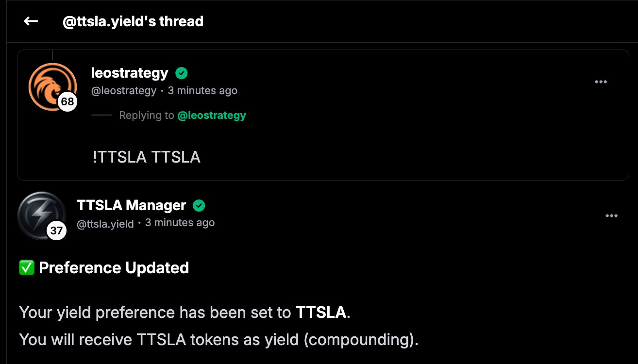Open TTSLA Manager's lightning bolt avatar
Image resolution: width=638 pixels, height=364 pixels.
coord(41,215)
